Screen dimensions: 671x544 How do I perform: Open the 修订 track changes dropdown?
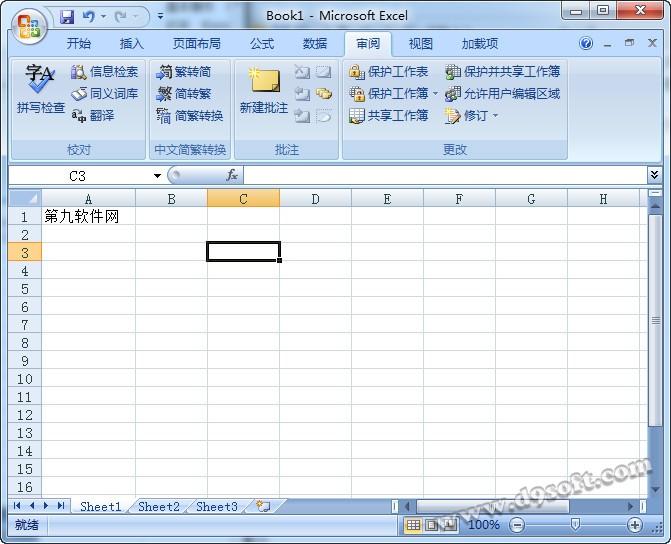(495, 116)
